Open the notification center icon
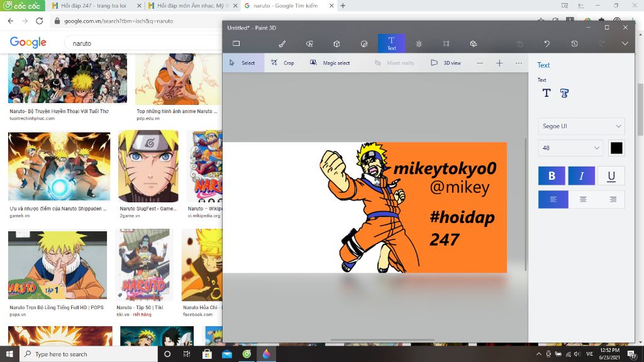 click(x=632, y=354)
